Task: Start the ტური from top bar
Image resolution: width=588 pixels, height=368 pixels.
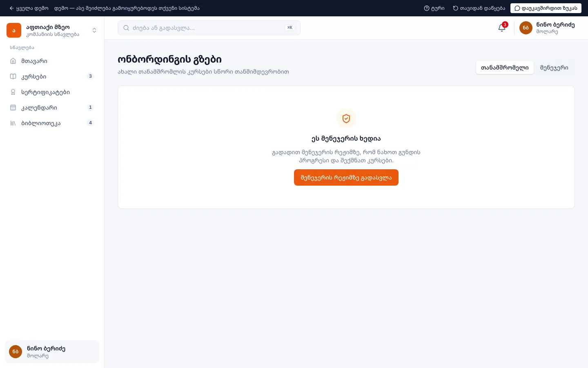Action: pyautogui.click(x=434, y=8)
